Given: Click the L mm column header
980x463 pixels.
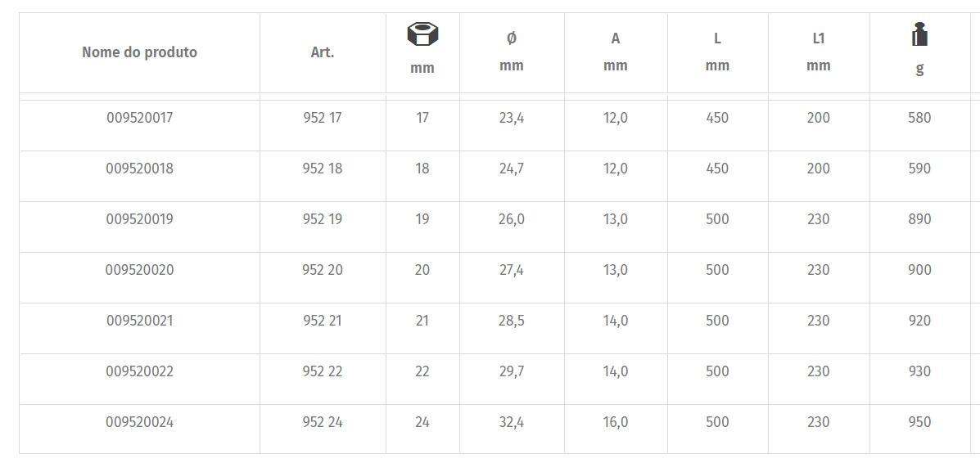Looking at the screenshot, I should pos(717,52).
